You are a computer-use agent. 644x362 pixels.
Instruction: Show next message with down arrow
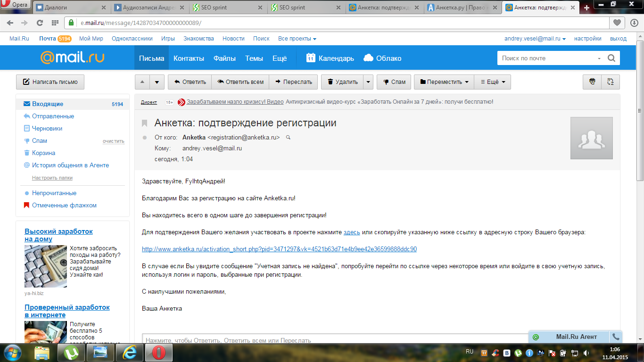[157, 82]
